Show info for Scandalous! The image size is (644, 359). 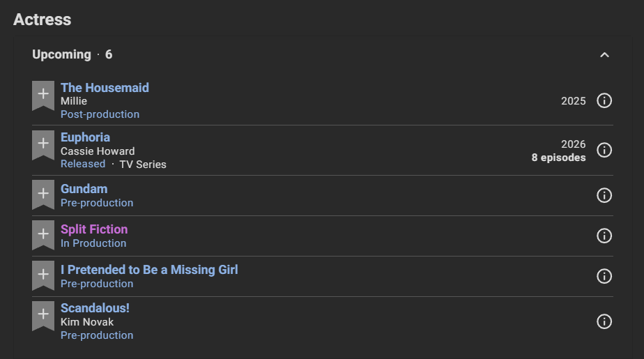click(x=604, y=321)
